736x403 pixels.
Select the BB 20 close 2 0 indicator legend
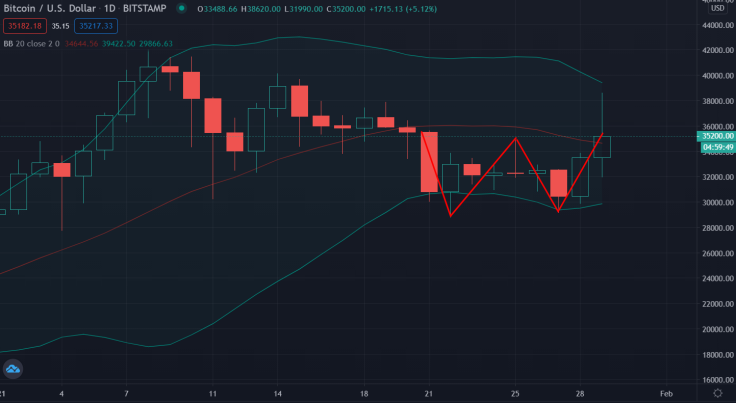pos(31,44)
